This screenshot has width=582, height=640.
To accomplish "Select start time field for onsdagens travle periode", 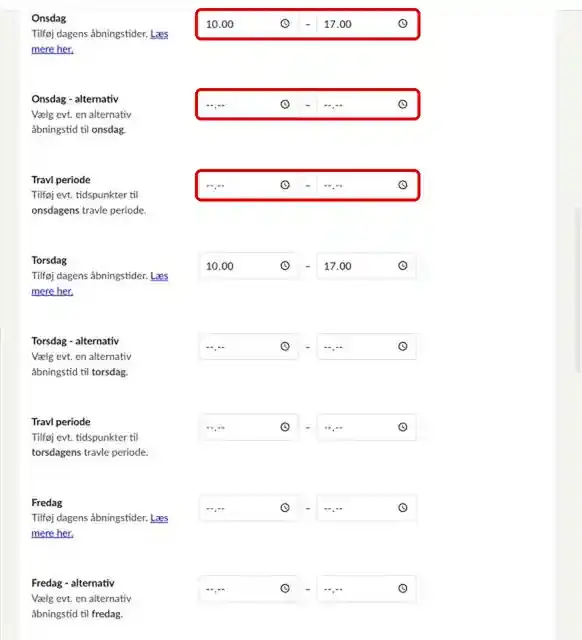I will tap(248, 185).
